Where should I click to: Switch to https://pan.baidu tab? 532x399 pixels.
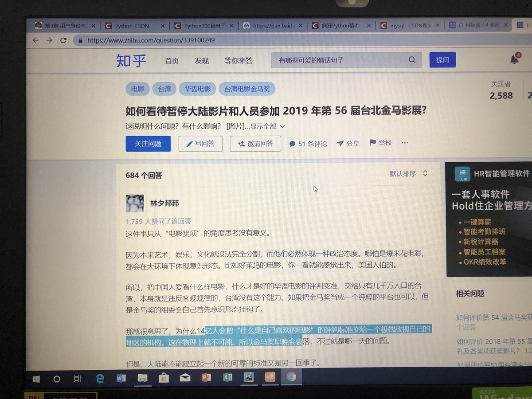click(x=274, y=26)
